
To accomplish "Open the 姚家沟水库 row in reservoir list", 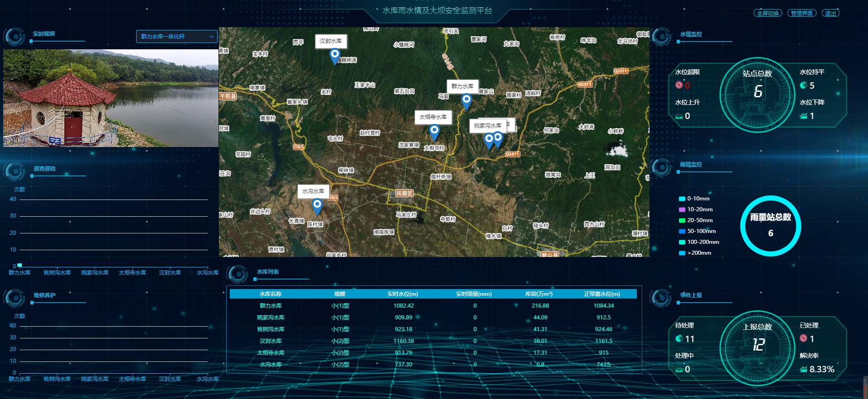I will (270, 318).
